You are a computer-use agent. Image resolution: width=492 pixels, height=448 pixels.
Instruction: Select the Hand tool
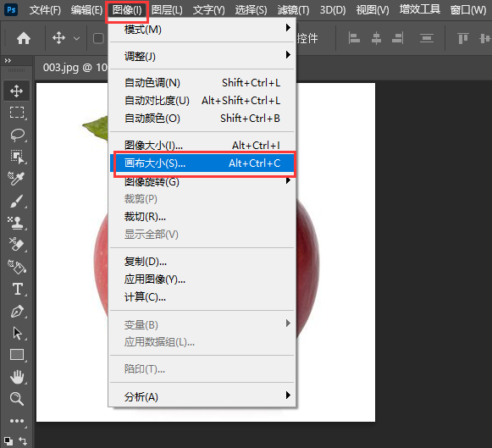click(x=17, y=377)
